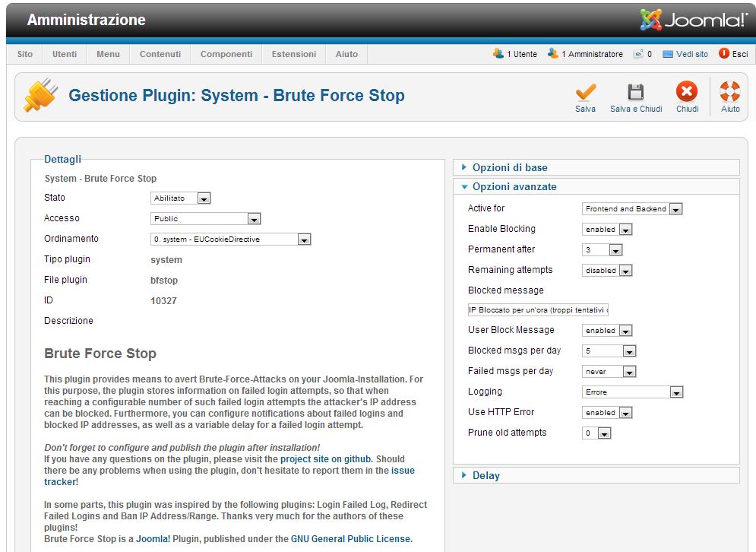This screenshot has height=552, width=756.
Task: Open the Contenuti menu
Action: tap(160, 54)
